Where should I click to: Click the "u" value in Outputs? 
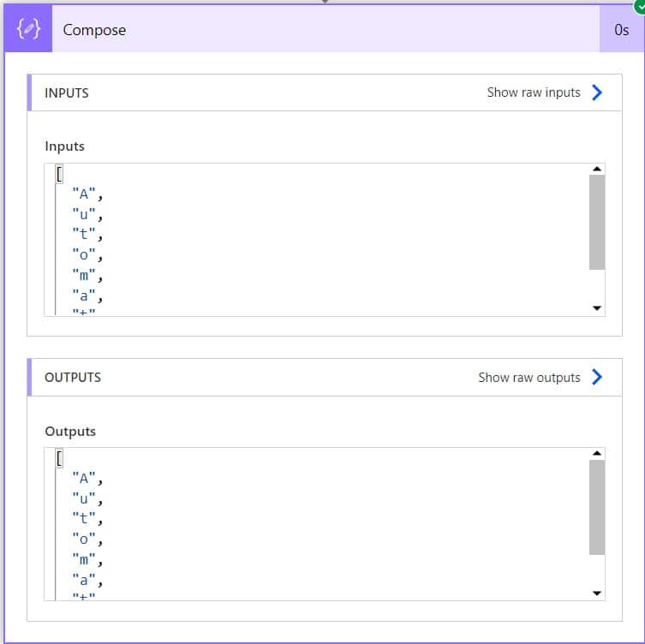click(x=84, y=498)
